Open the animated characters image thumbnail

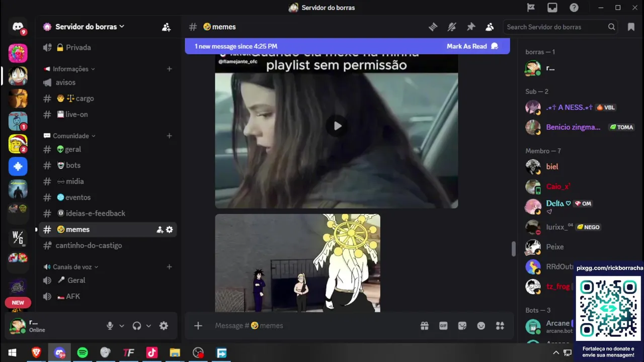pyautogui.click(x=298, y=263)
